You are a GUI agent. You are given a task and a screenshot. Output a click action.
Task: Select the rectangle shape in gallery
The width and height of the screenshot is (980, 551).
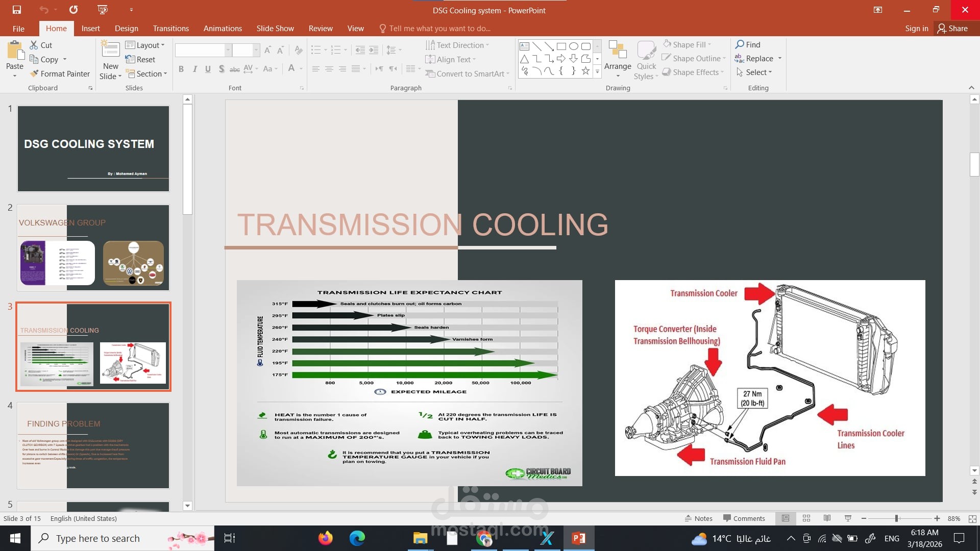point(561,46)
